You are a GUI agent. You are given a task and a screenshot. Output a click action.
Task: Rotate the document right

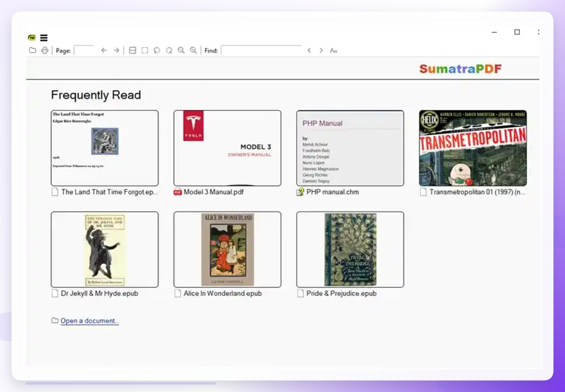point(169,50)
